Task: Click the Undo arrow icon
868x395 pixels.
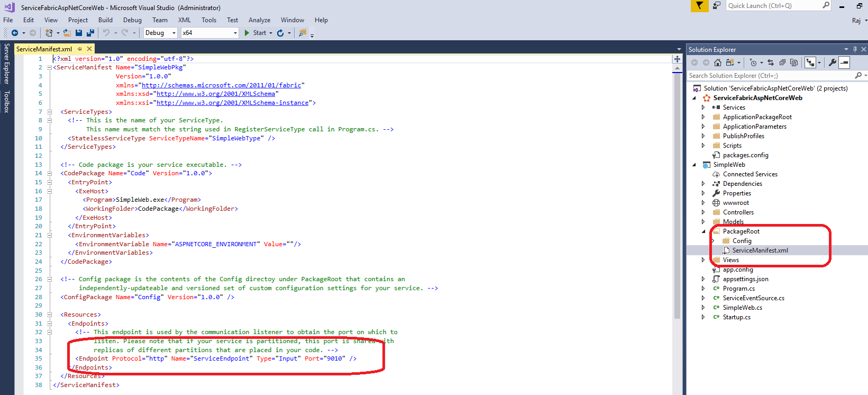Action: [x=106, y=33]
